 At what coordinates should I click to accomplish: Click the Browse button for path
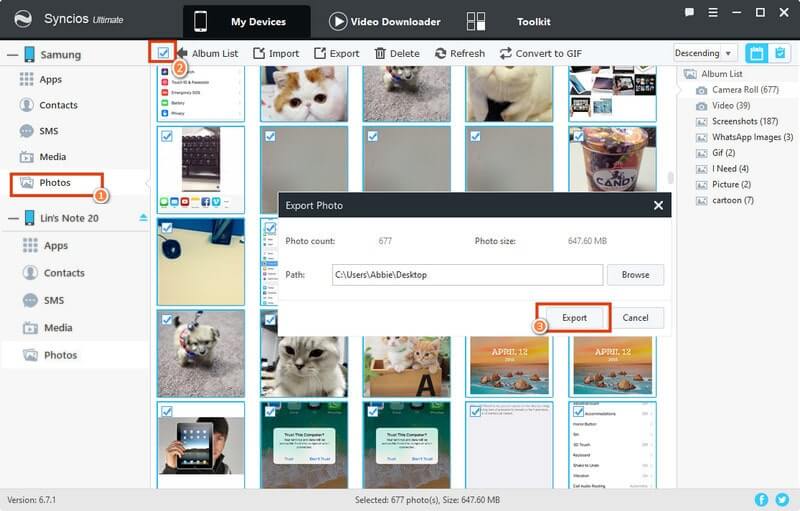coord(635,275)
